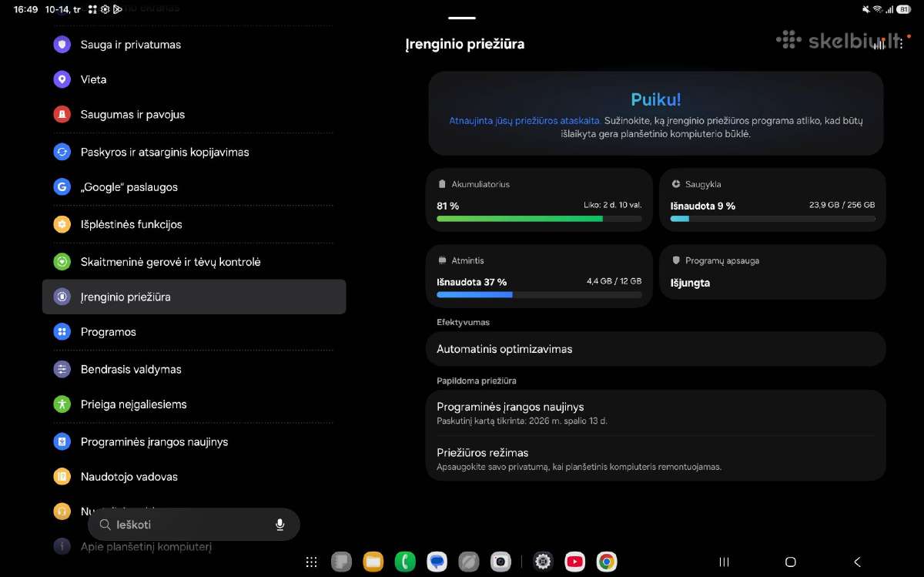The height and width of the screenshot is (577, 924).
Task: Open Programinės įrangos naujinys in the sidebar
Action: [194, 441]
